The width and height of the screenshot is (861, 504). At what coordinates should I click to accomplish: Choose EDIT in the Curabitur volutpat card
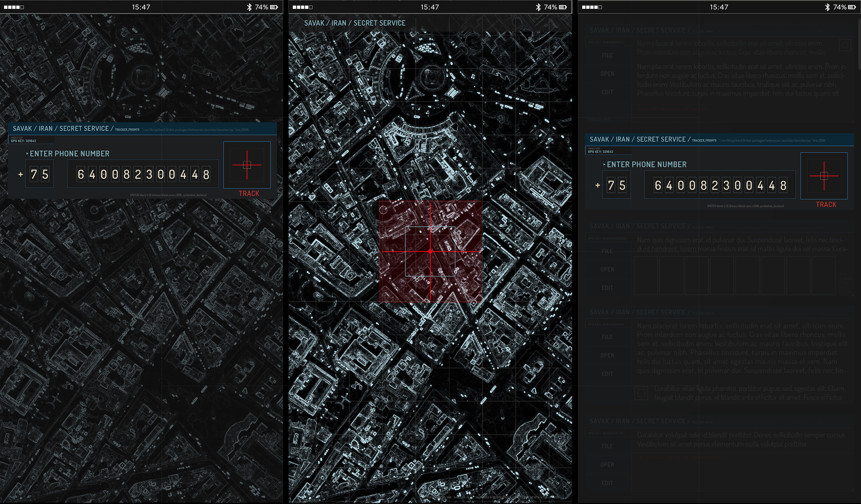pos(608,483)
